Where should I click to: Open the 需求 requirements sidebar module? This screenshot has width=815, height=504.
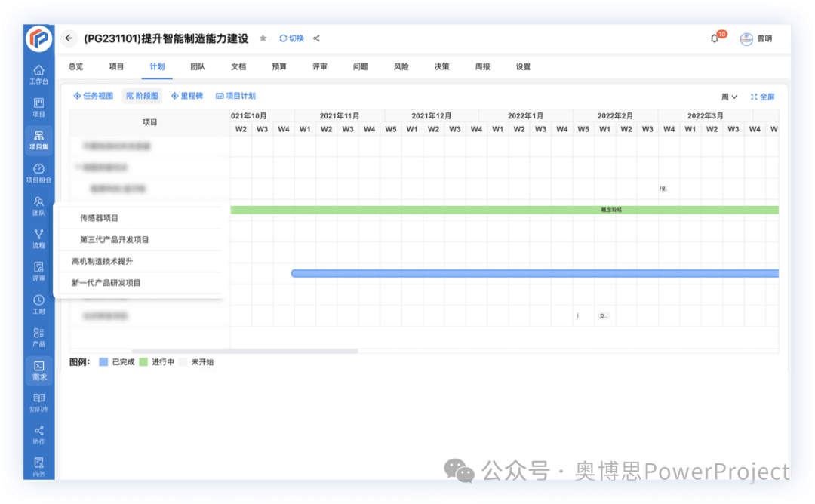pos(38,370)
